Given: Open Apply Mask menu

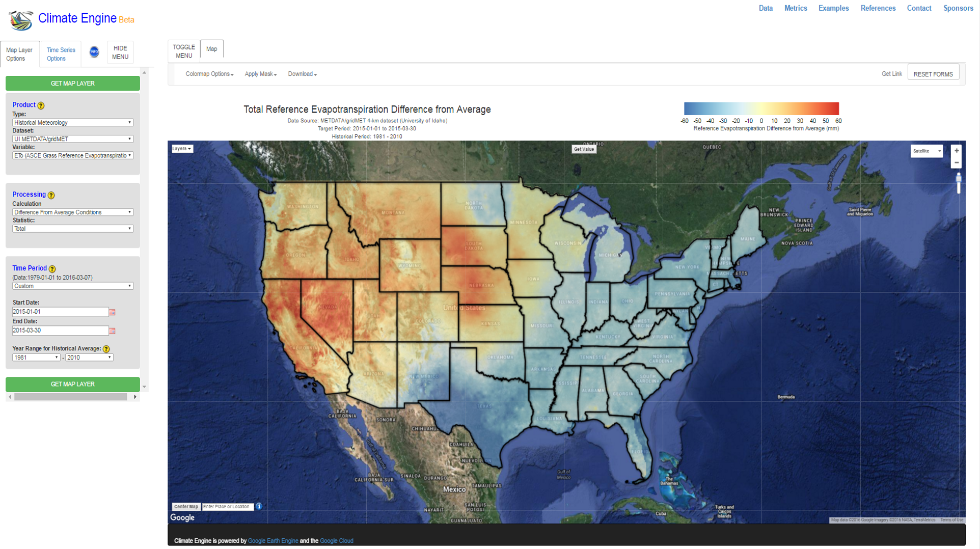Looking at the screenshot, I should click(x=260, y=74).
